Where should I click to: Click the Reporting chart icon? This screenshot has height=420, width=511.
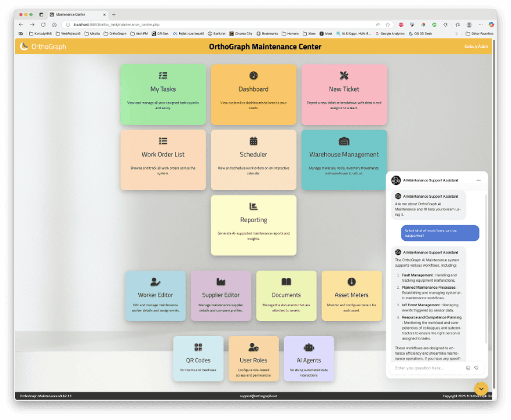(x=254, y=206)
